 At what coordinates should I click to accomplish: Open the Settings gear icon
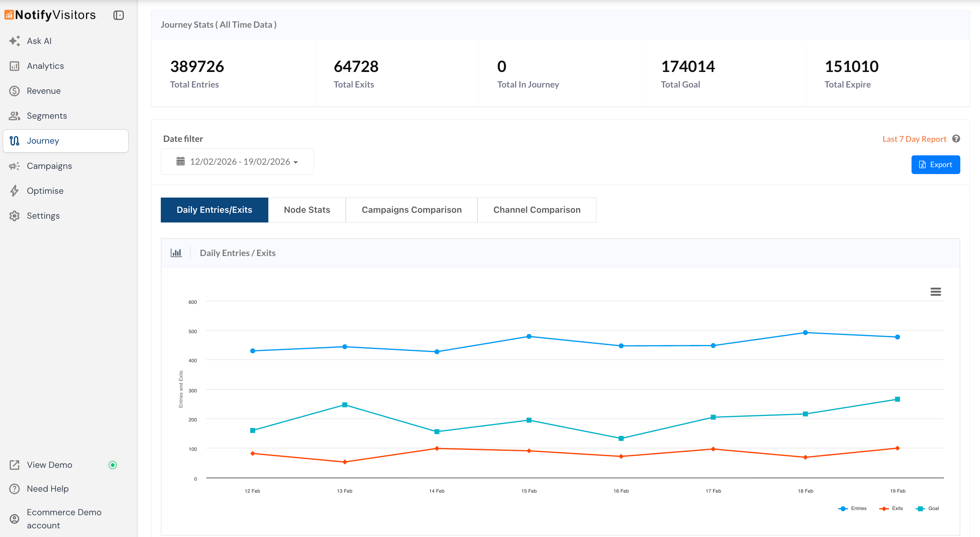(x=15, y=216)
